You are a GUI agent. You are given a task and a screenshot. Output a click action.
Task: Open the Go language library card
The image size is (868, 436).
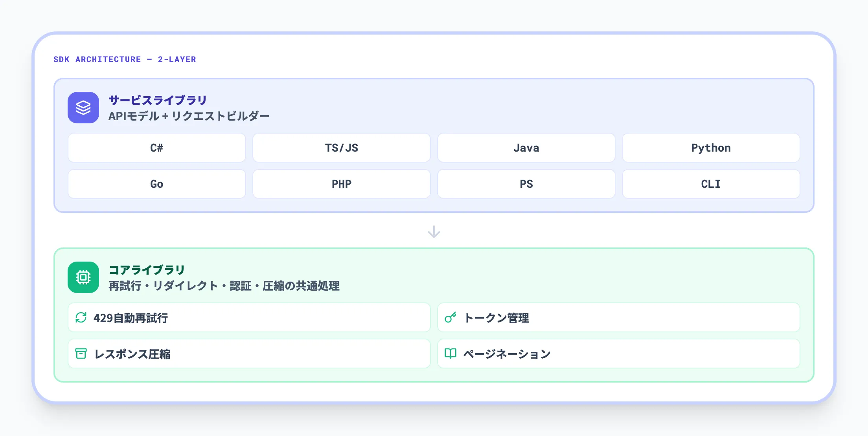156,184
